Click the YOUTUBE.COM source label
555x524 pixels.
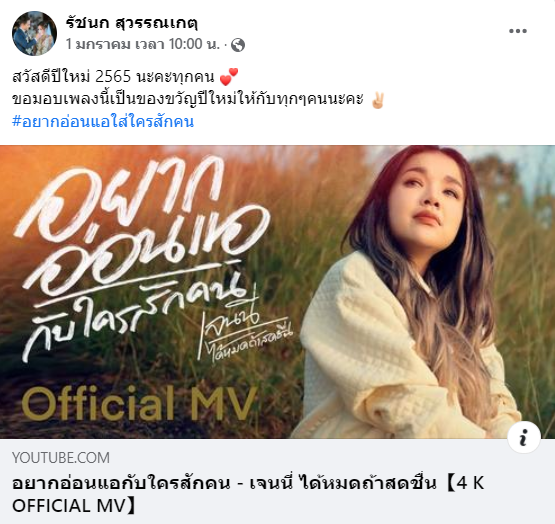(61, 458)
